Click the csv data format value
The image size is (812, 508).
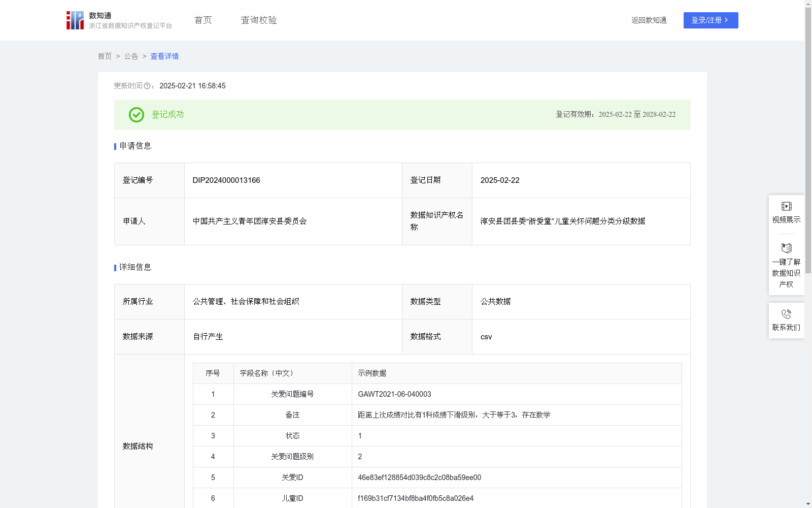pyautogui.click(x=486, y=337)
